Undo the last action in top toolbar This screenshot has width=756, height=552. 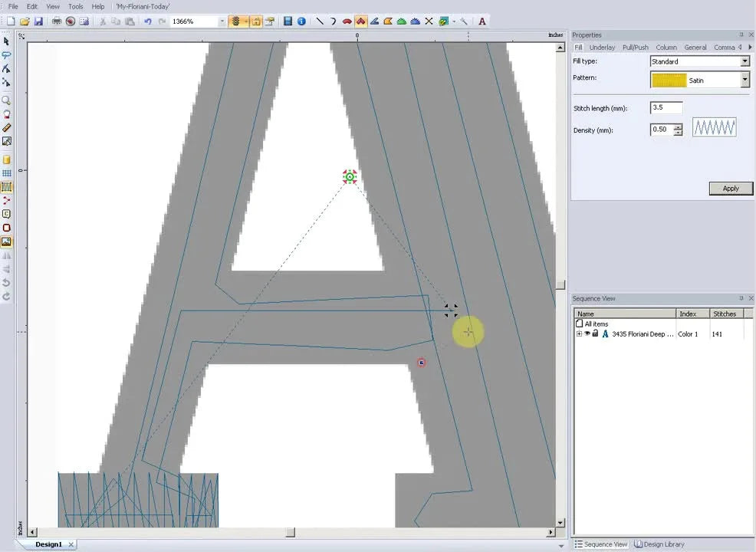point(148,21)
